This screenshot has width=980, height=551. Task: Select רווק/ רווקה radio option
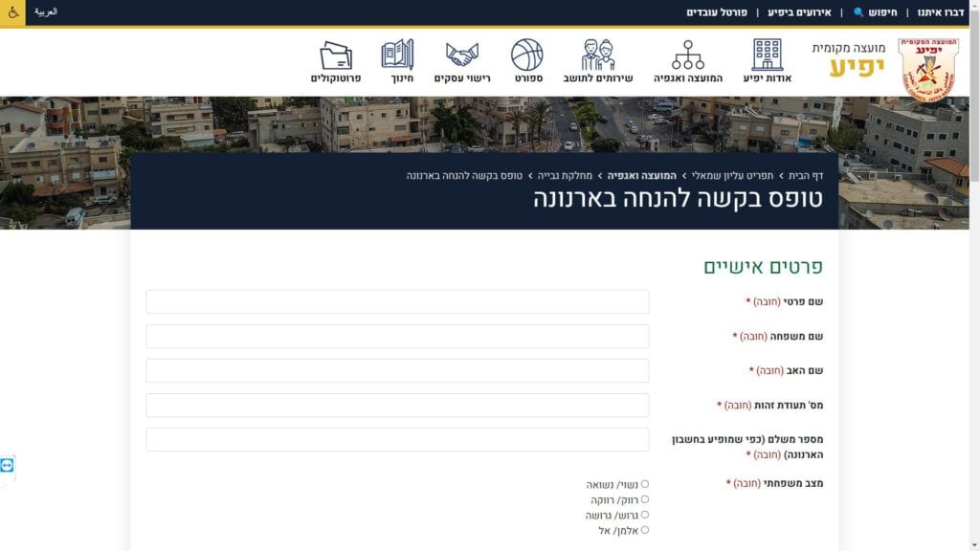click(645, 499)
